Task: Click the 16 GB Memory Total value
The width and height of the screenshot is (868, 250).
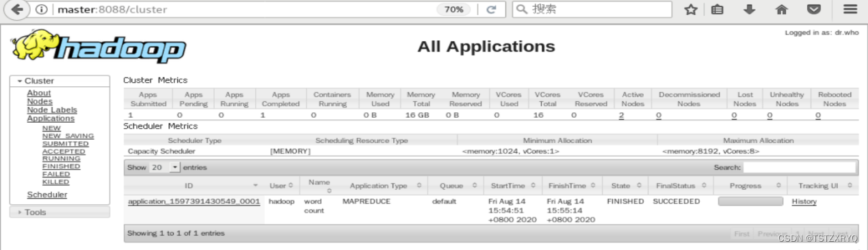Action: tap(417, 115)
